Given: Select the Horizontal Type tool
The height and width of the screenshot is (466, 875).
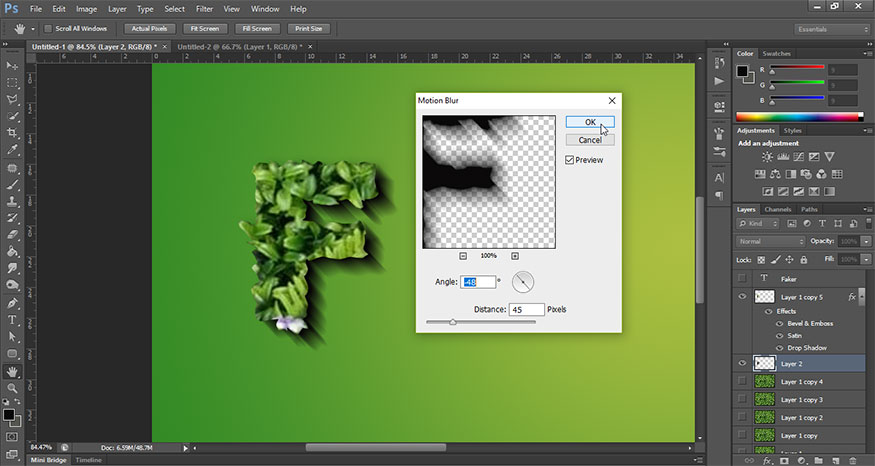Looking at the screenshot, I should (x=13, y=320).
